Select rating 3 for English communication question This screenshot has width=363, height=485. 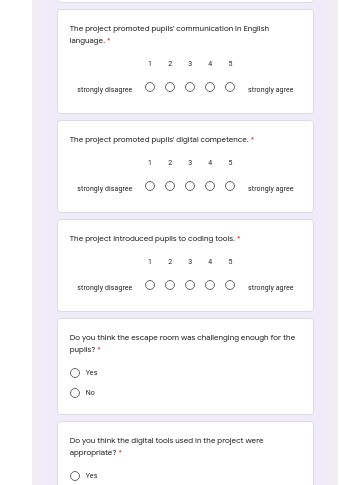pos(190,87)
